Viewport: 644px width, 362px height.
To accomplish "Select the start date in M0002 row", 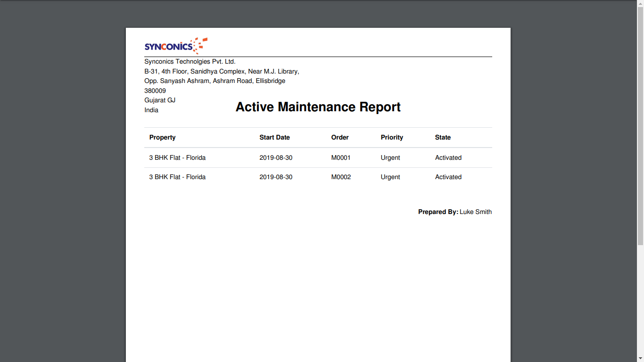I will 276,177.
